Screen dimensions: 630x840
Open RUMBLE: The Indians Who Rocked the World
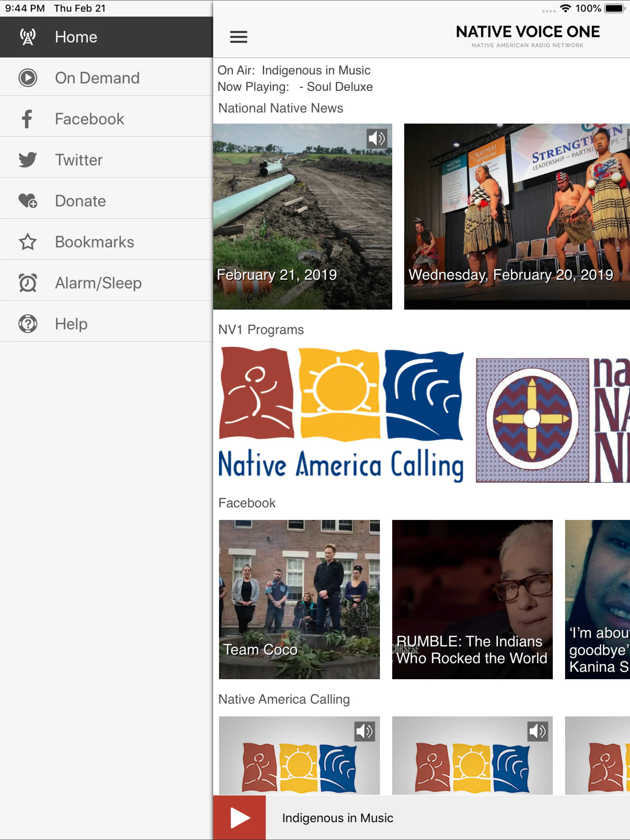point(472,600)
